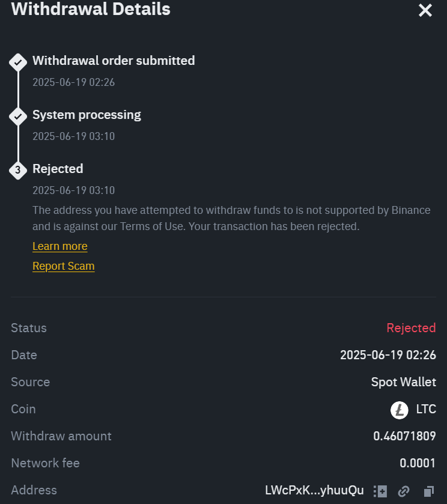The image size is (447, 504).
Task: Select the truncated address LWcPxK...yhuuQu
Action: (314, 490)
